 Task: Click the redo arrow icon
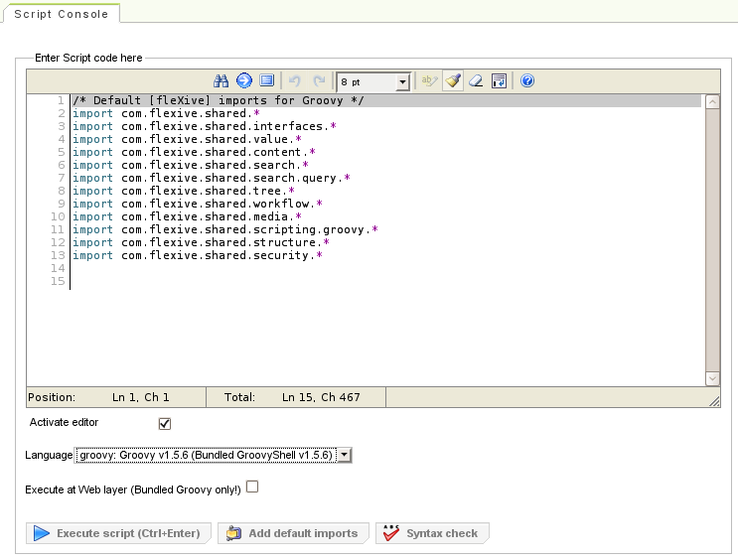(319, 81)
